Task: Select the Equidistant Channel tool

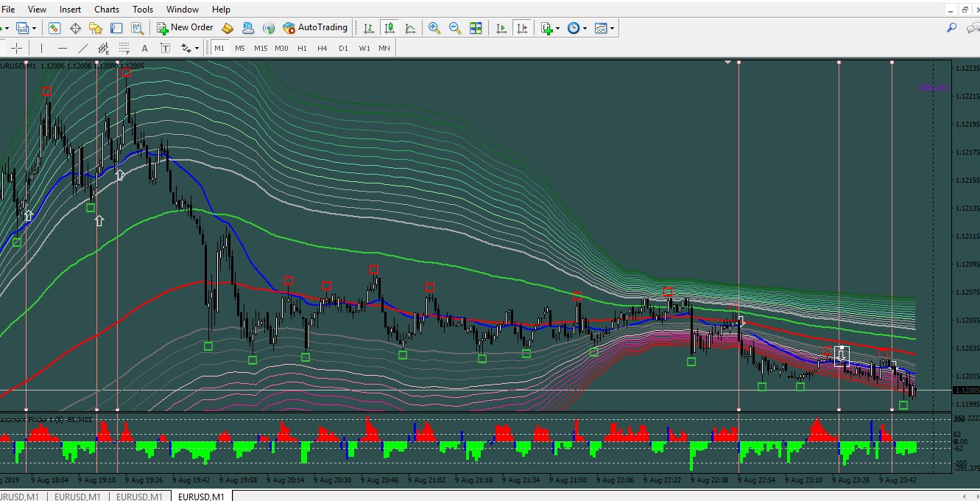Action: [104, 49]
